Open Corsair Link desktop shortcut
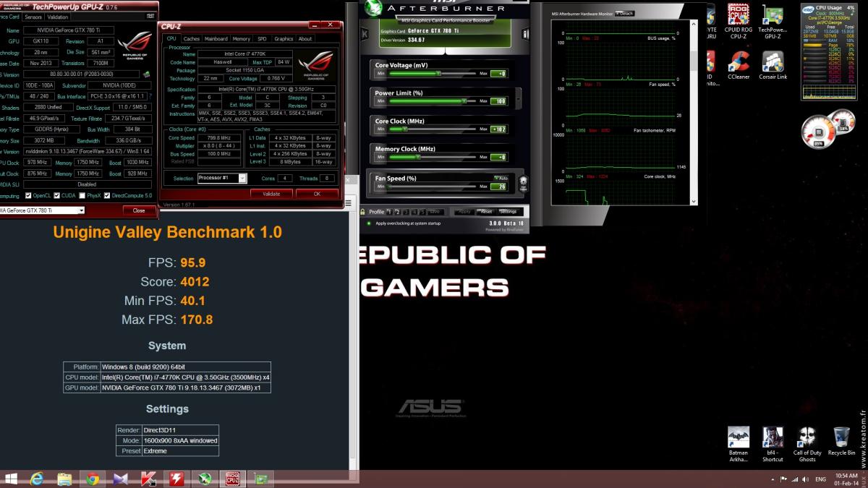Image resolution: width=868 pixels, height=488 pixels. point(773,64)
